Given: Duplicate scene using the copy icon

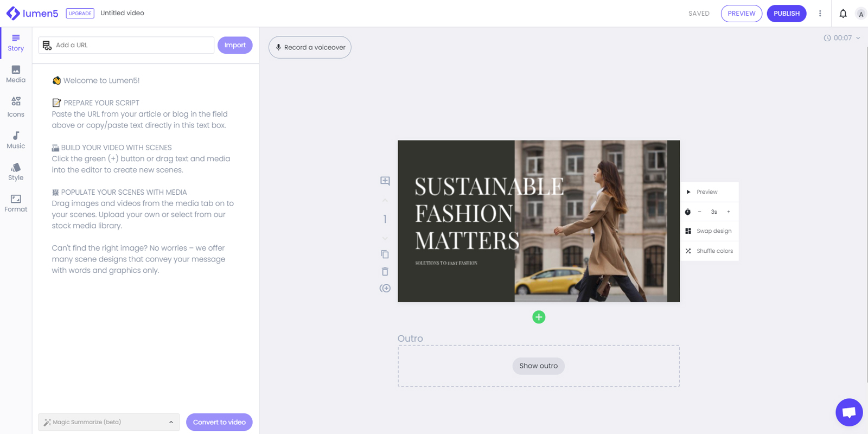Looking at the screenshot, I should click(x=385, y=254).
